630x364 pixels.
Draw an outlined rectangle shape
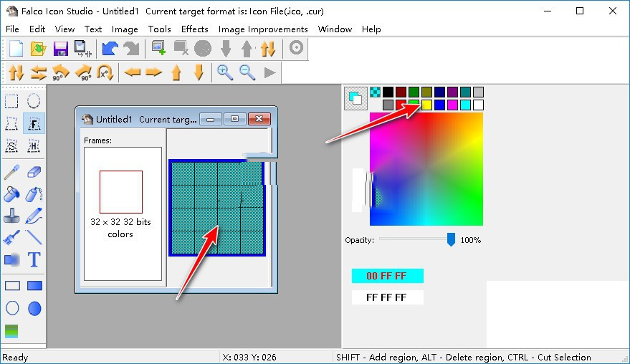[12, 286]
